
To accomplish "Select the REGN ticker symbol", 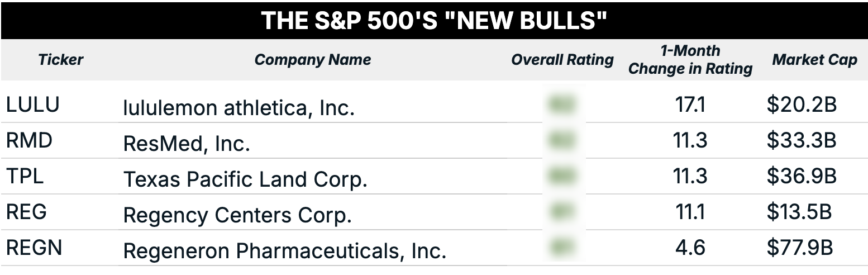I will click(34, 248).
